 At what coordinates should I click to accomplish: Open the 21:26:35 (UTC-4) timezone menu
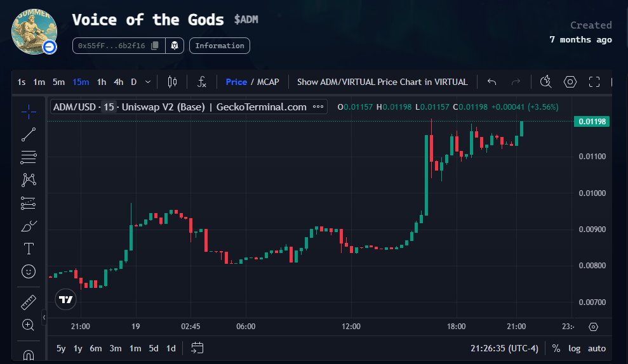504,348
